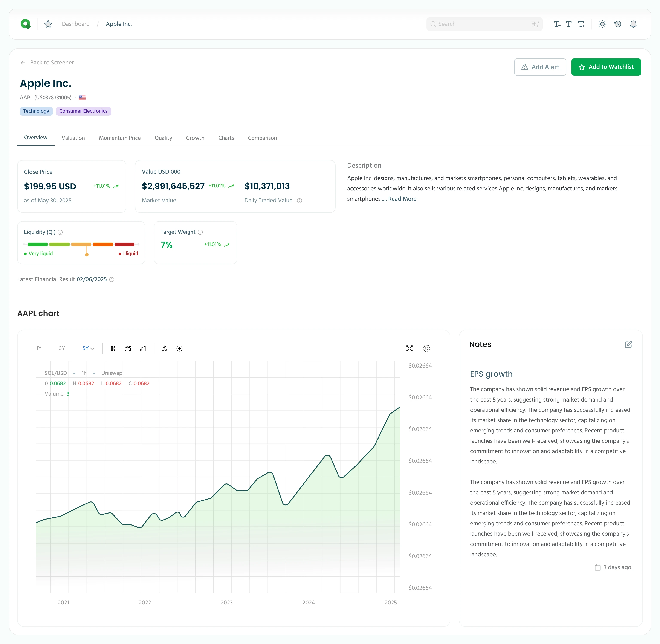Click Close Price up-trend arrow icon
This screenshot has height=644, width=660.
point(116,186)
